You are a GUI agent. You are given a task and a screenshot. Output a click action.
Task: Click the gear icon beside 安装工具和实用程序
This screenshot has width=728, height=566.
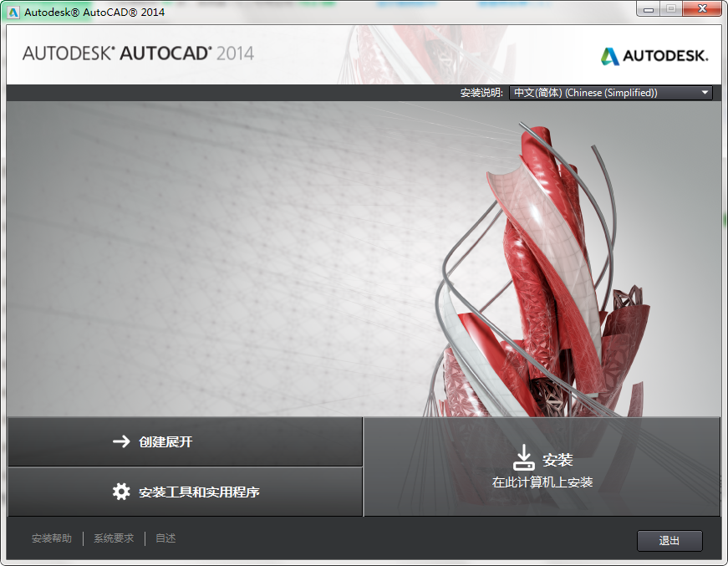click(122, 492)
